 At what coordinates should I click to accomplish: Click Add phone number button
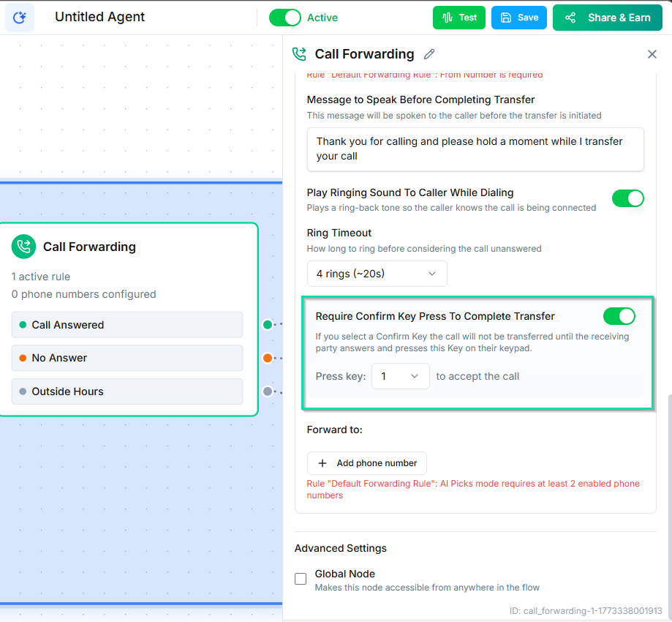click(367, 463)
